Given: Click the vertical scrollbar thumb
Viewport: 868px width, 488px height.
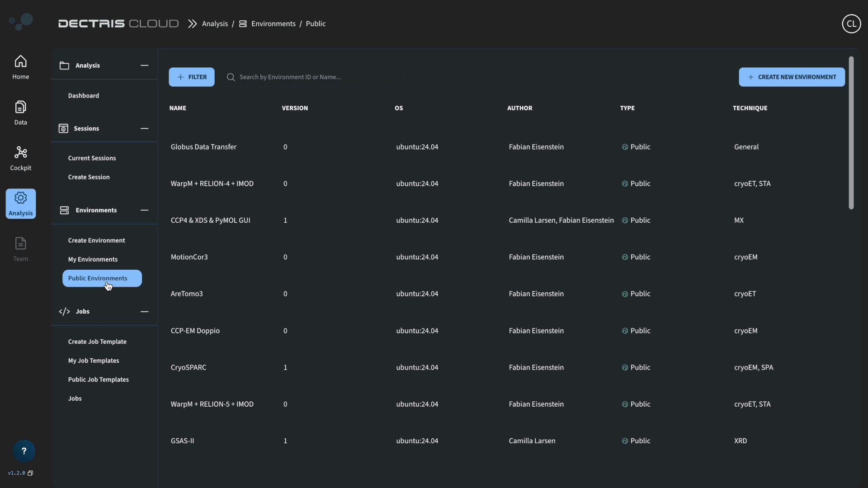Looking at the screenshot, I should 851,133.
